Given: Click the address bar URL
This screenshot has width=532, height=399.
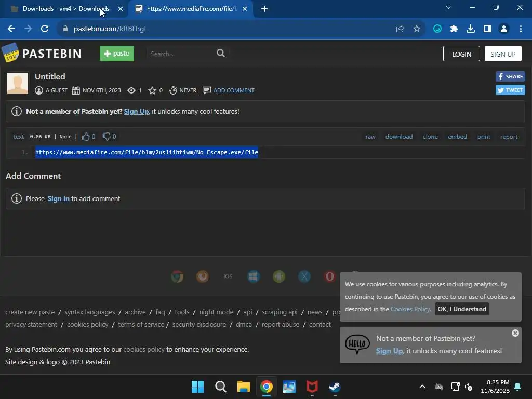Looking at the screenshot, I should (111, 29).
